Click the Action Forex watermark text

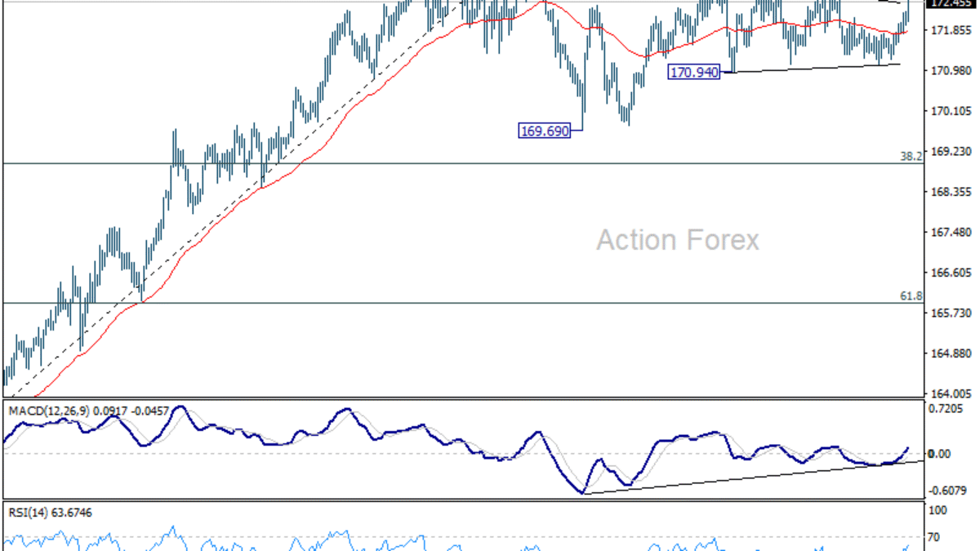[677, 240]
